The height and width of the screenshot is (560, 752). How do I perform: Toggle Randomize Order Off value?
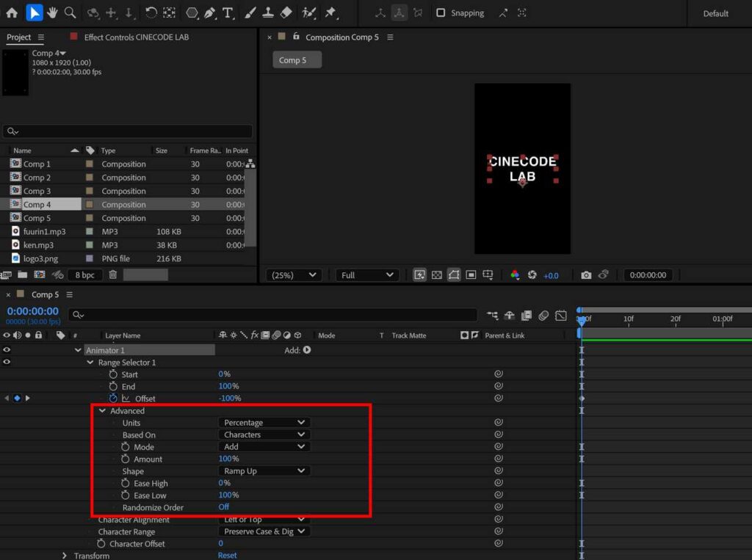tap(223, 506)
